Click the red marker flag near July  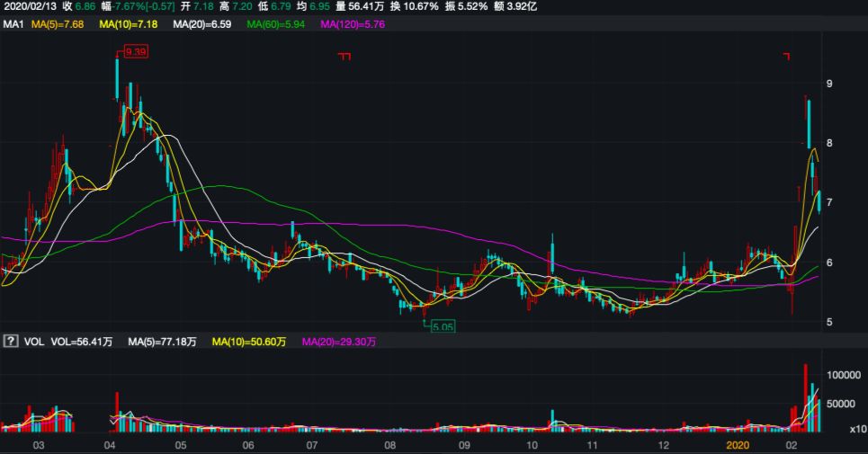344,57
